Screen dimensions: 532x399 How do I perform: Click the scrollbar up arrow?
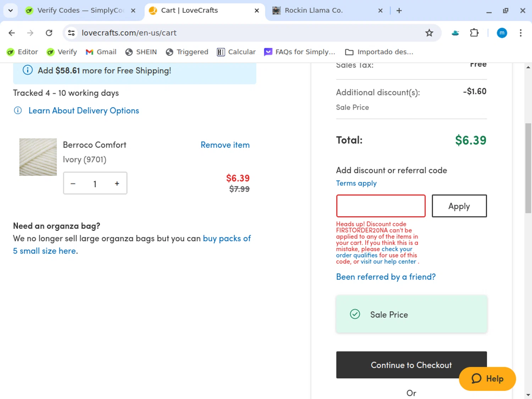tap(528, 67)
